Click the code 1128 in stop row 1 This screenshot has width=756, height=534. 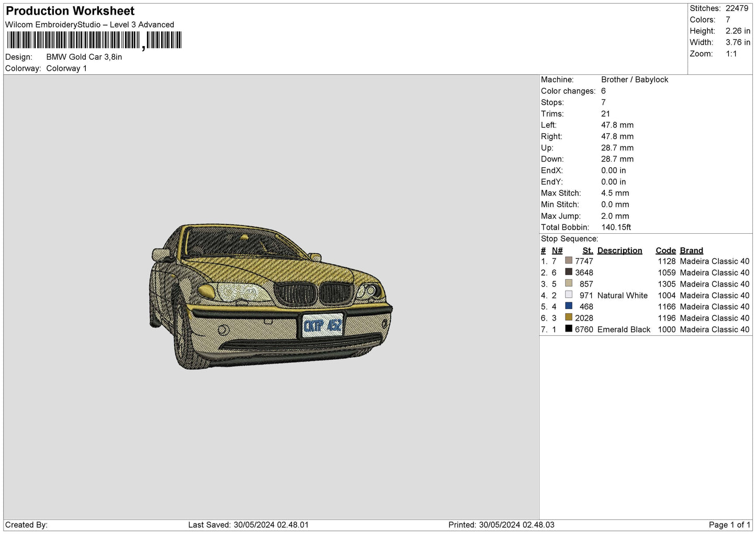tap(667, 262)
